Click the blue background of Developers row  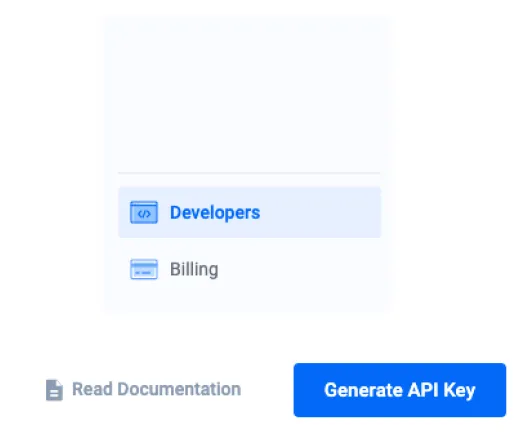(320, 212)
